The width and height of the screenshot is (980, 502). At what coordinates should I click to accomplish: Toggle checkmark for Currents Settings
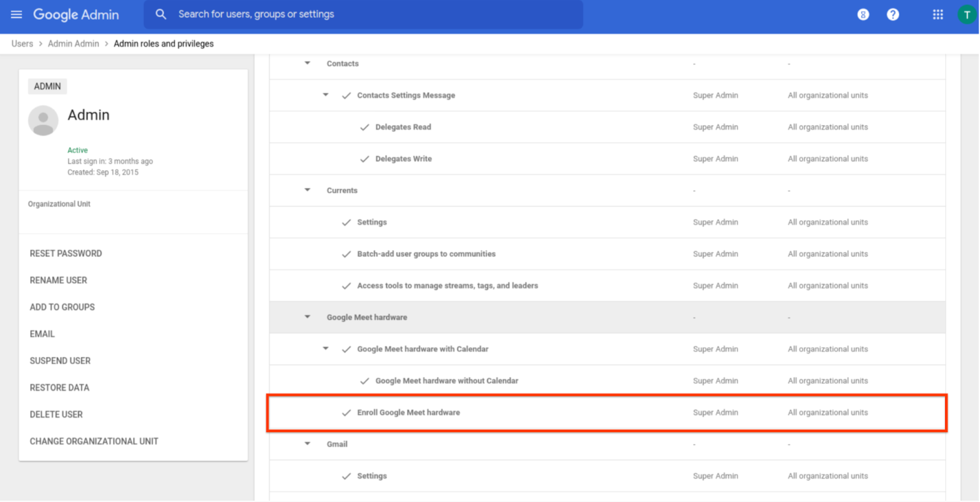(347, 222)
